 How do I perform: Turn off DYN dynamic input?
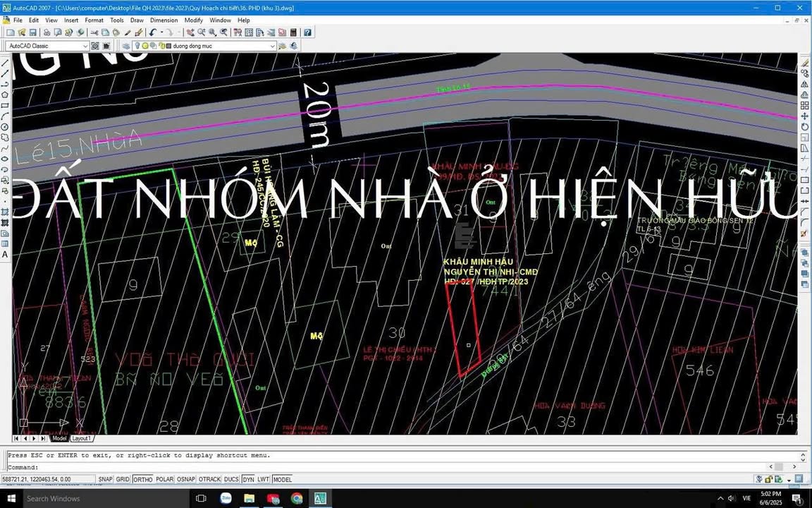[248, 479]
